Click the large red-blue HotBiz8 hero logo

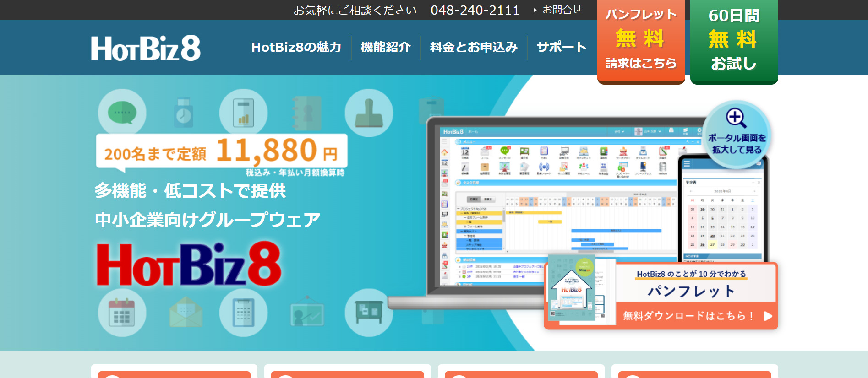click(x=189, y=265)
